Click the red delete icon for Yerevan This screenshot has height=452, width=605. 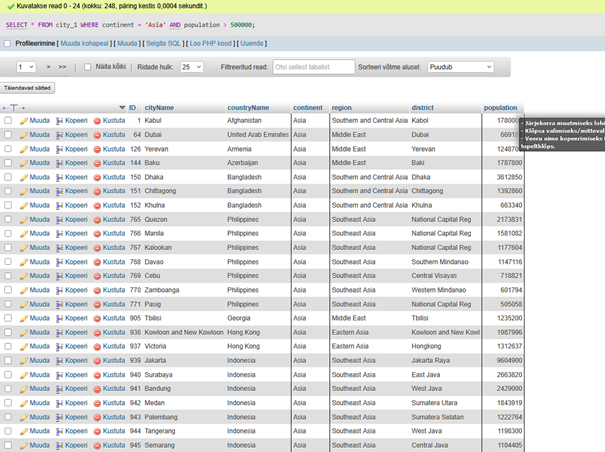click(x=97, y=148)
